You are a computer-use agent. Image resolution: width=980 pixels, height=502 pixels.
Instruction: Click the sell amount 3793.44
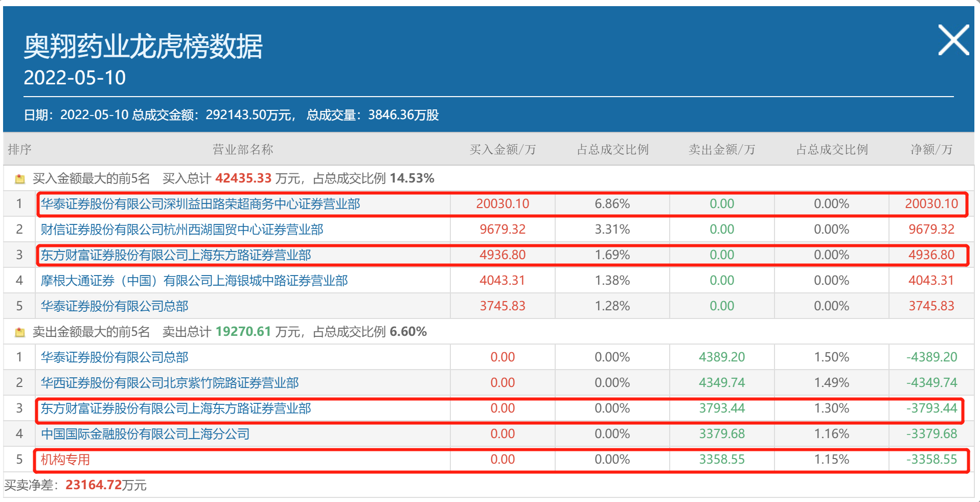(x=722, y=408)
